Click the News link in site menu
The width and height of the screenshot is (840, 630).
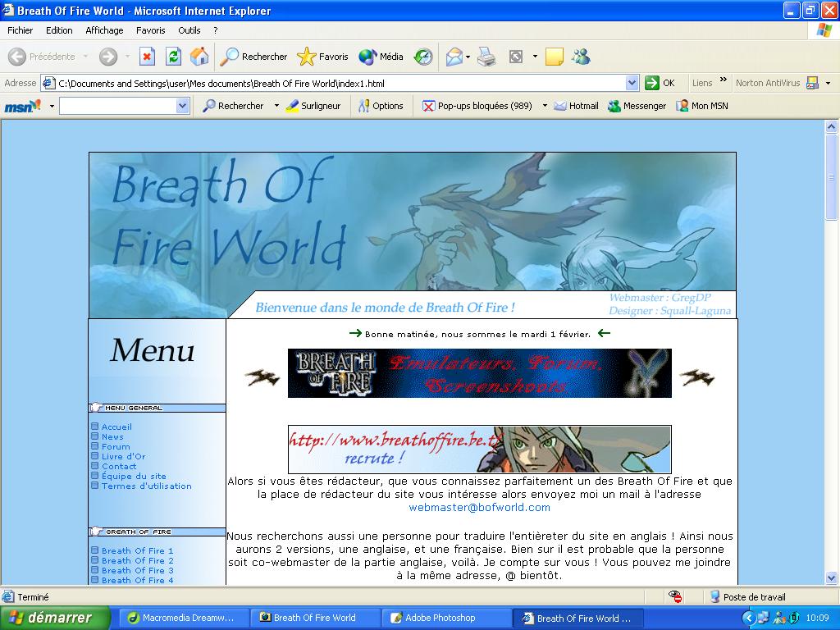[x=112, y=436]
